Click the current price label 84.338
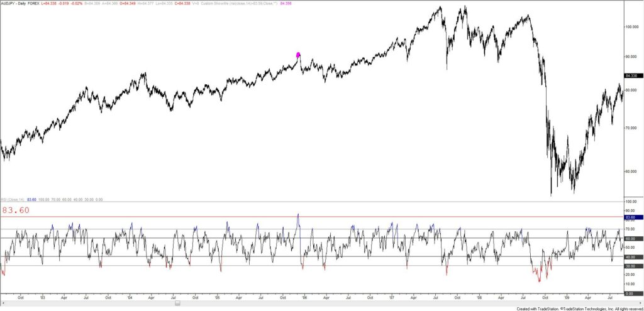The width and height of the screenshot is (644, 311). [x=633, y=75]
